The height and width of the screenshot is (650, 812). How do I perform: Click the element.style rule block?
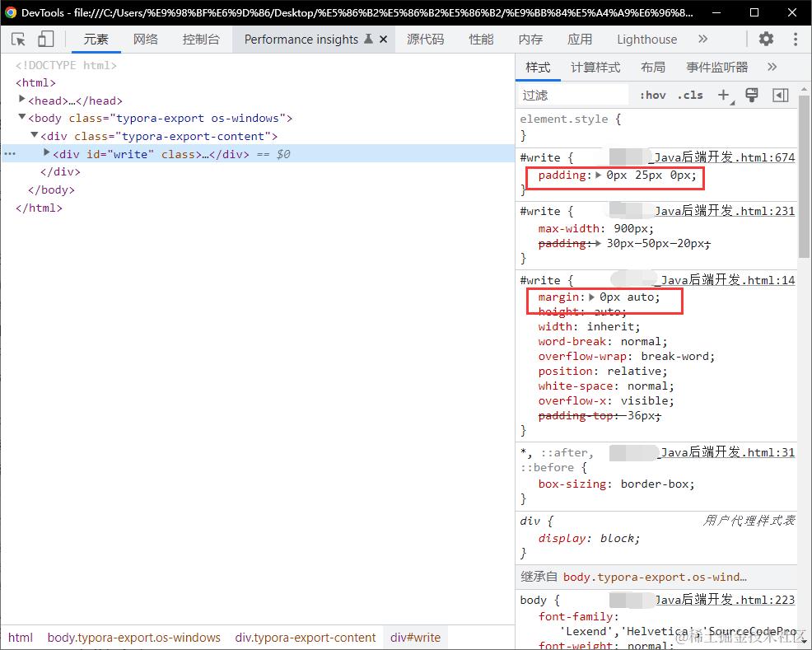coord(656,127)
